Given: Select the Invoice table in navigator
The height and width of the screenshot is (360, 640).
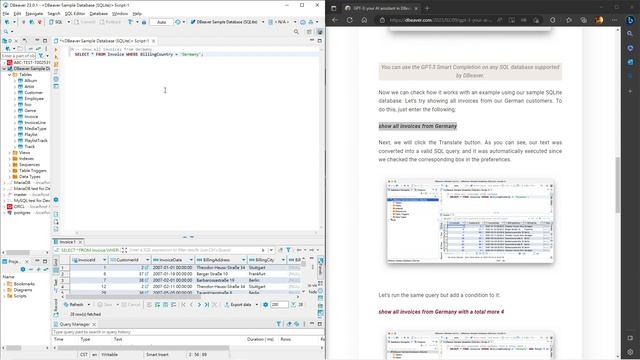Looking at the screenshot, I should [31, 117].
